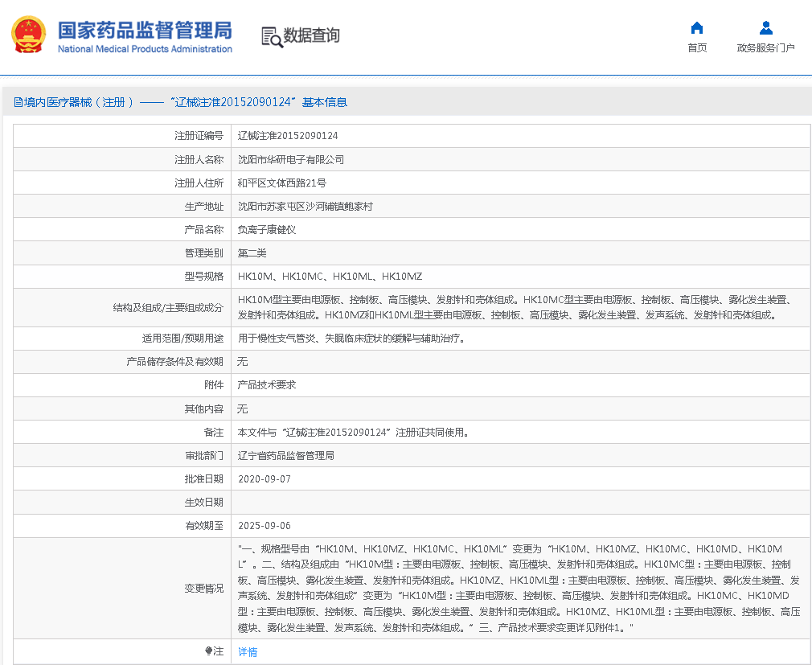812x665 pixels.
Task: Click the 备注 label
Action: coord(214,432)
